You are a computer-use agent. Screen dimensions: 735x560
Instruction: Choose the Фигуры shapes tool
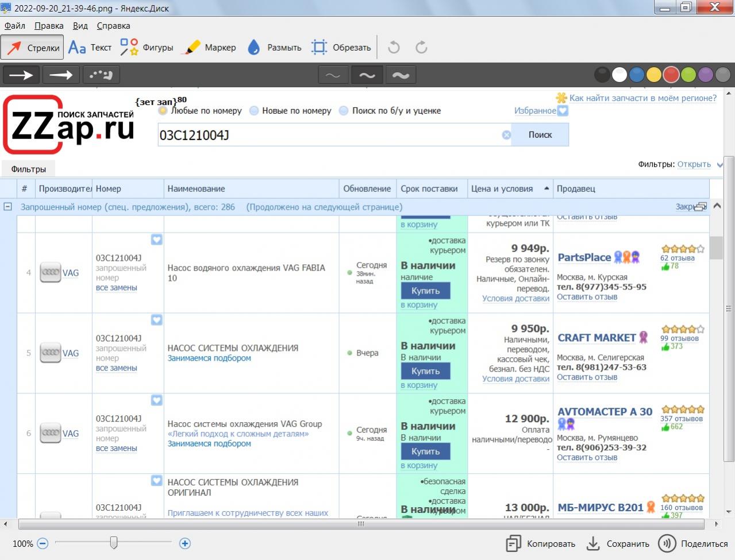pos(147,48)
